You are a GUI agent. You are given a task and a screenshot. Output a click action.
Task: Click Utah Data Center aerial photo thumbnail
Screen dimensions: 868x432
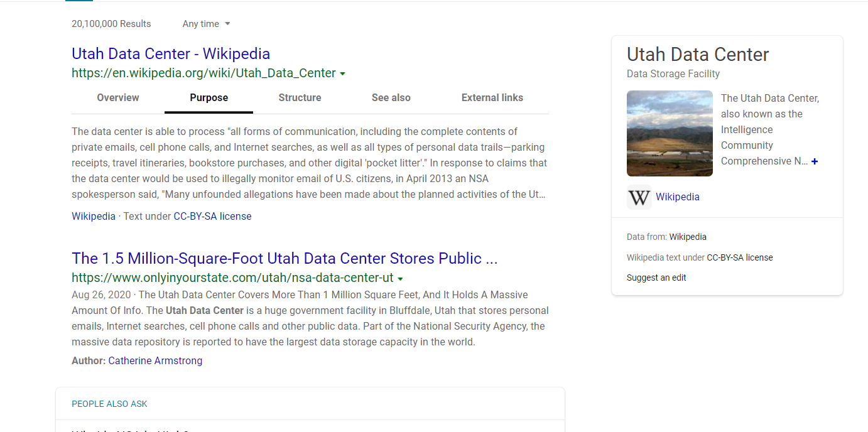coord(670,133)
